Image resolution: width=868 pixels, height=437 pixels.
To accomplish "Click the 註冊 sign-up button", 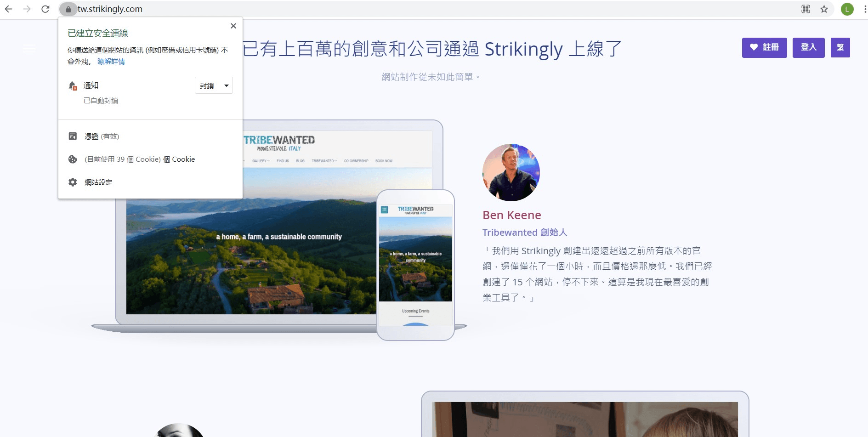I will coord(764,47).
